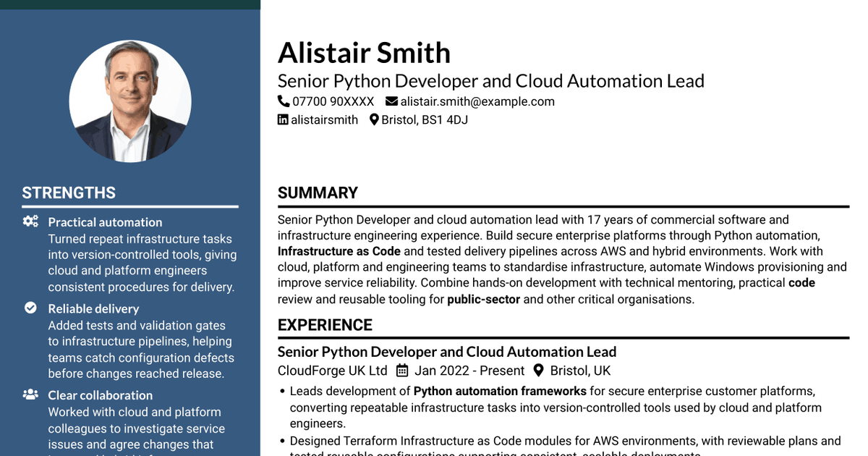Click the bold word public-sector in summary
The height and width of the screenshot is (456, 868).
click(483, 299)
